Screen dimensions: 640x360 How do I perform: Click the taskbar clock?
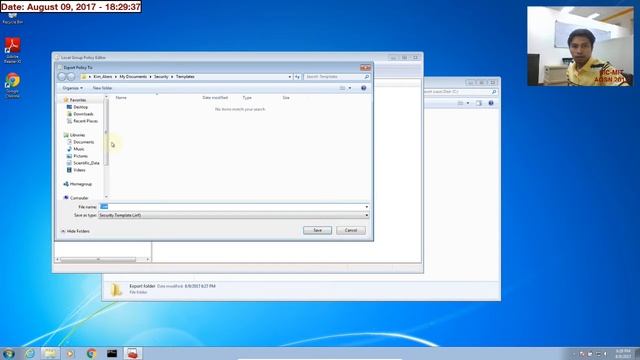pyautogui.click(x=623, y=354)
